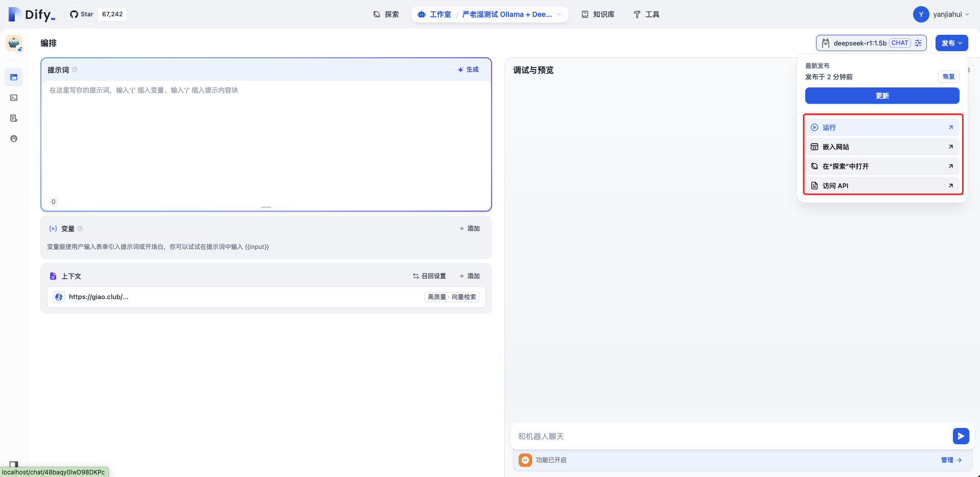Image resolution: width=980 pixels, height=477 pixels.
Task: Switch to the 知识库 tab
Action: (x=598, y=14)
